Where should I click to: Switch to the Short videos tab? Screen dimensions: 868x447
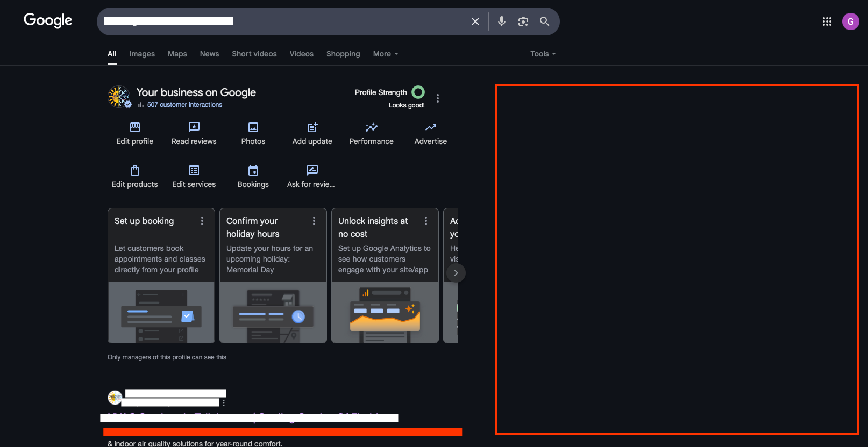pyautogui.click(x=254, y=54)
